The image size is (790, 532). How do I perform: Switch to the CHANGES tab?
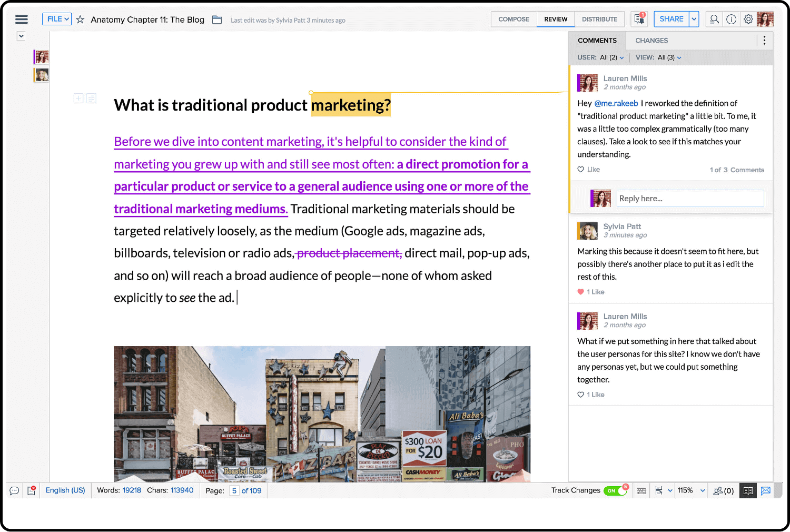651,41
